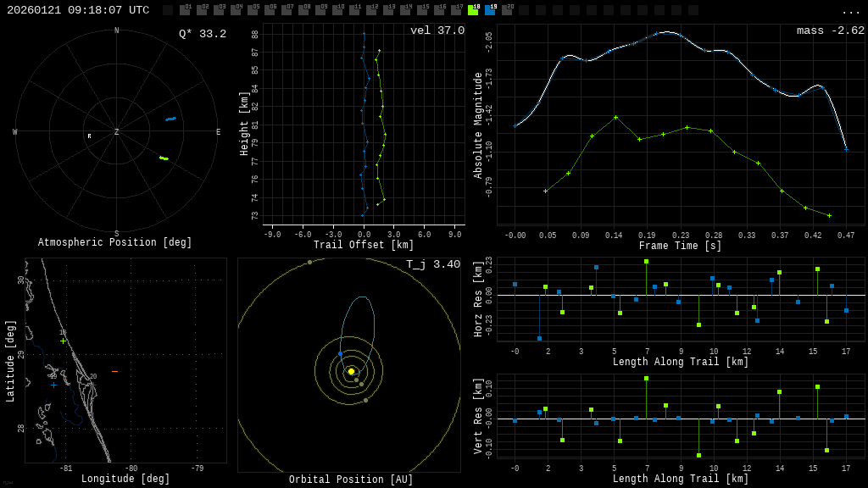The width and height of the screenshot is (868, 488).
Task: Toggle the green station 18 box
Action: (x=473, y=10)
